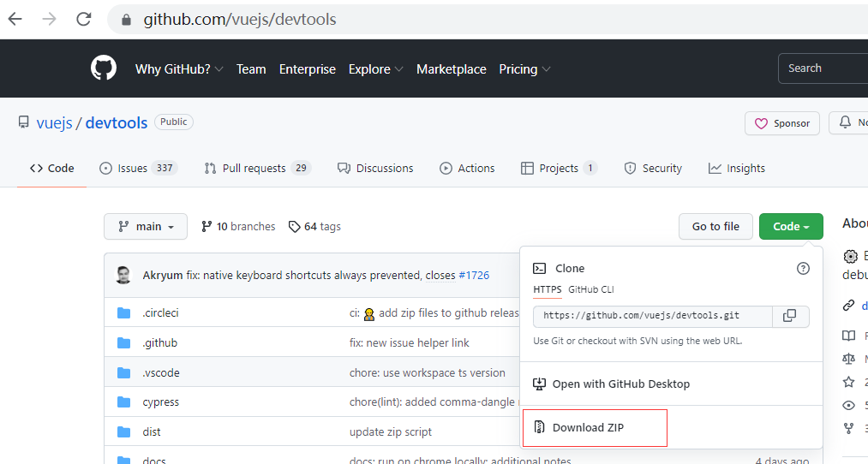Click the padlock icon in the address bar
This screenshot has width=868, height=464.
(126, 20)
